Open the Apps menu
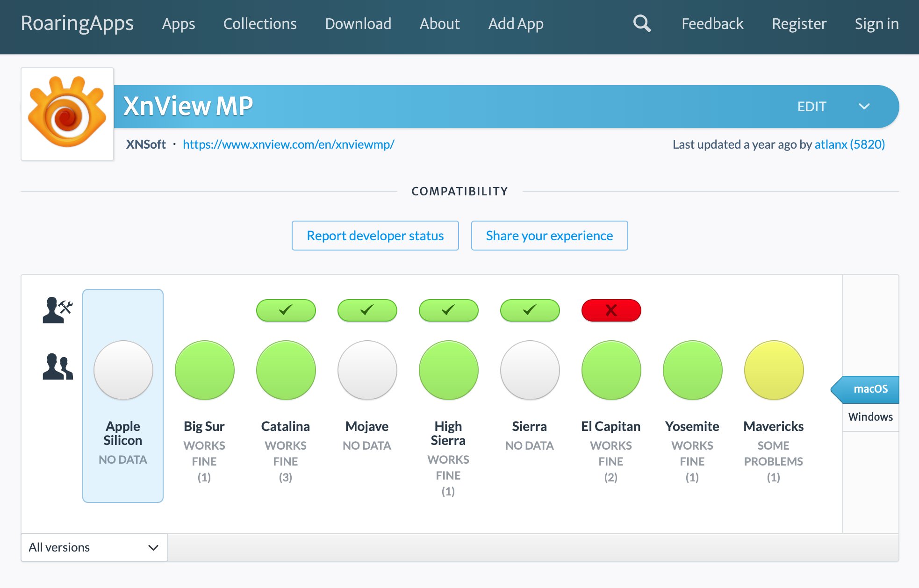The width and height of the screenshot is (919, 588). [178, 24]
